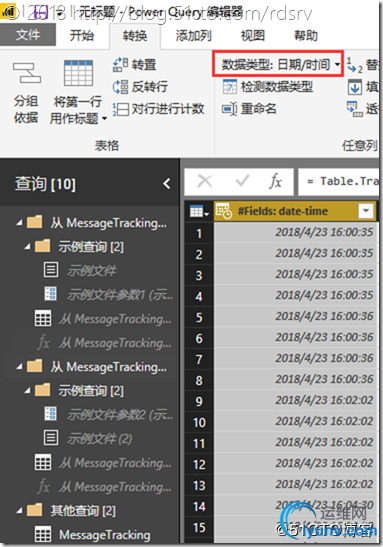
Task: Open the 数据类型: 日期/时间 dropdown
Action: (x=278, y=64)
